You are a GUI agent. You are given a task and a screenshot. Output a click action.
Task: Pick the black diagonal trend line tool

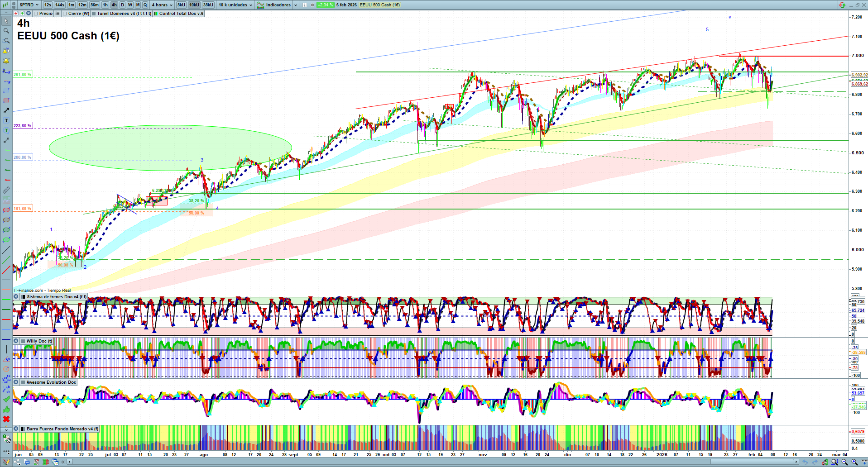[x=6, y=250]
